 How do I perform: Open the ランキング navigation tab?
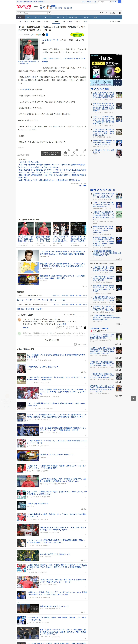click(86, 17)
